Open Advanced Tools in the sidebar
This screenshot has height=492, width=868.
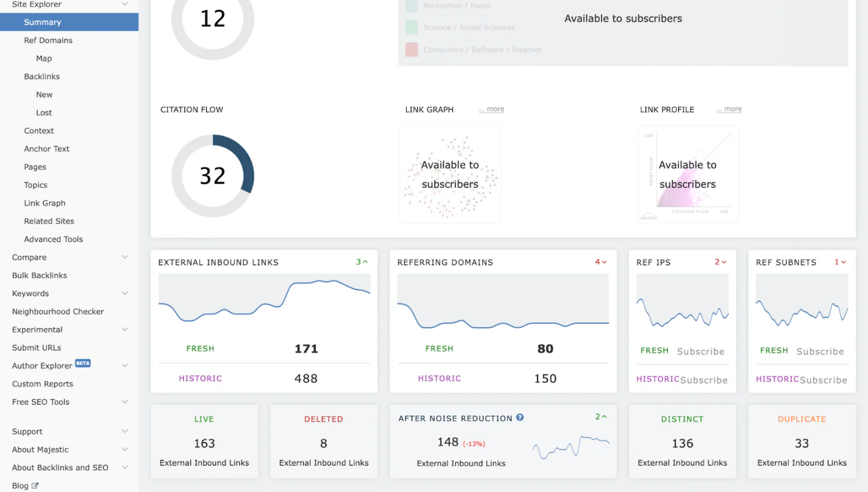coord(54,239)
